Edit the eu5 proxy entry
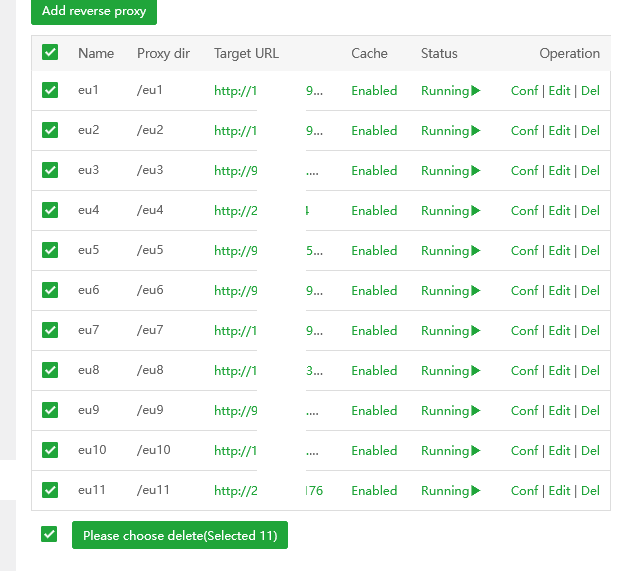This screenshot has height=571, width=619. pyautogui.click(x=559, y=251)
